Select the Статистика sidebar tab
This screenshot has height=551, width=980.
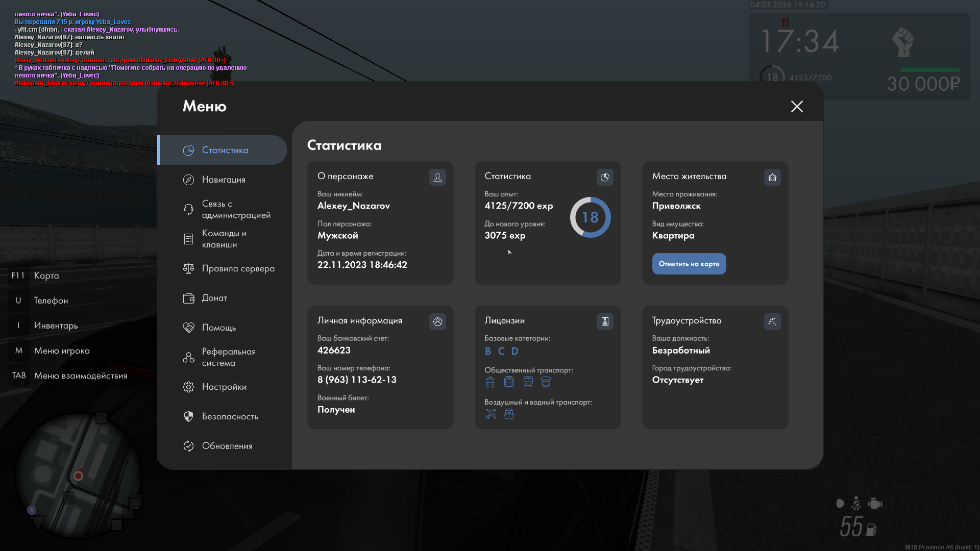[225, 150]
